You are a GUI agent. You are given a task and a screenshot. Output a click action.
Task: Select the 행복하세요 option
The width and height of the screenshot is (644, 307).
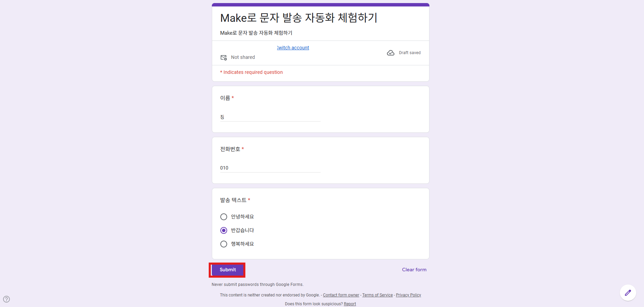coord(223,244)
